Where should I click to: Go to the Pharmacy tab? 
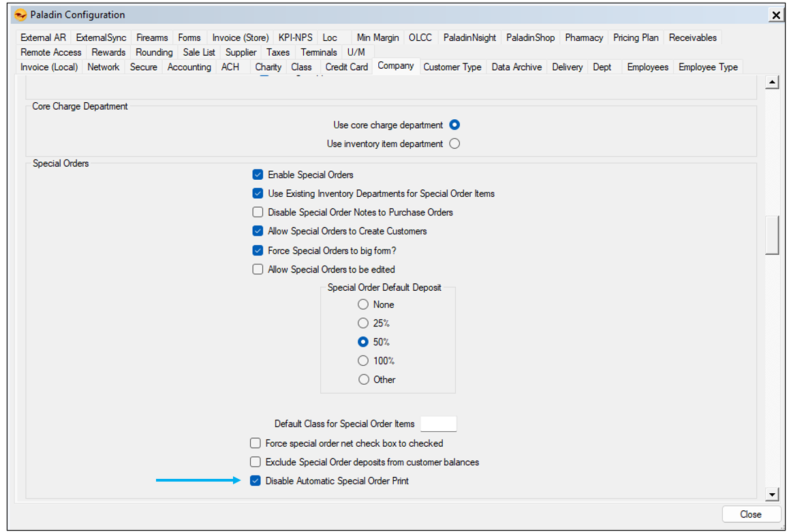click(583, 38)
